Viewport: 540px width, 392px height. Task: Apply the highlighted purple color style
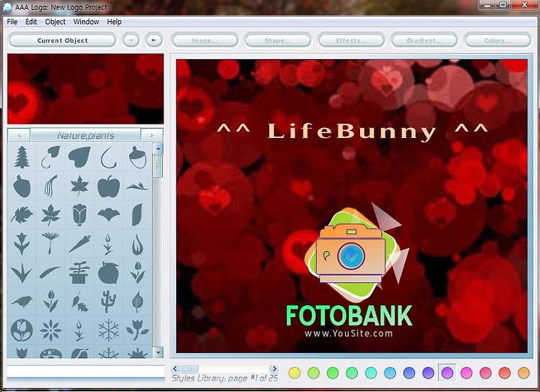pos(447,373)
